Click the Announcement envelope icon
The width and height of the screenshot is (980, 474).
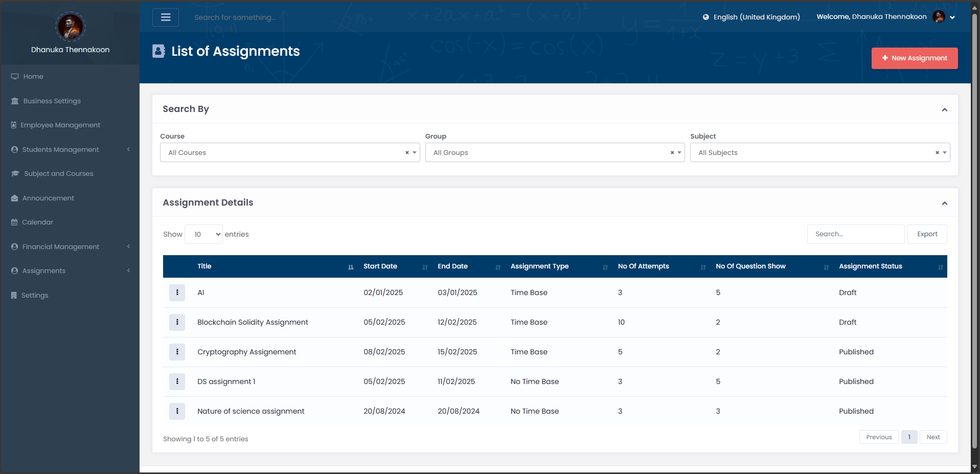(x=14, y=198)
